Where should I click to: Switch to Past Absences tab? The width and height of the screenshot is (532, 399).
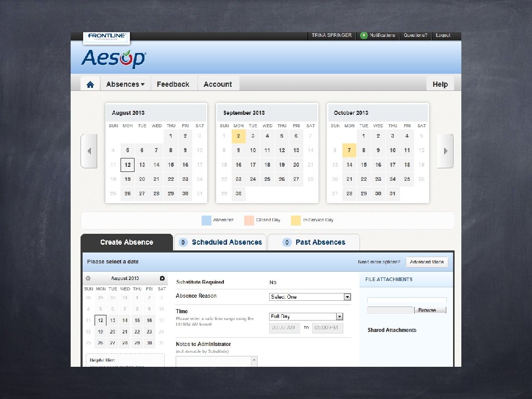(x=314, y=242)
